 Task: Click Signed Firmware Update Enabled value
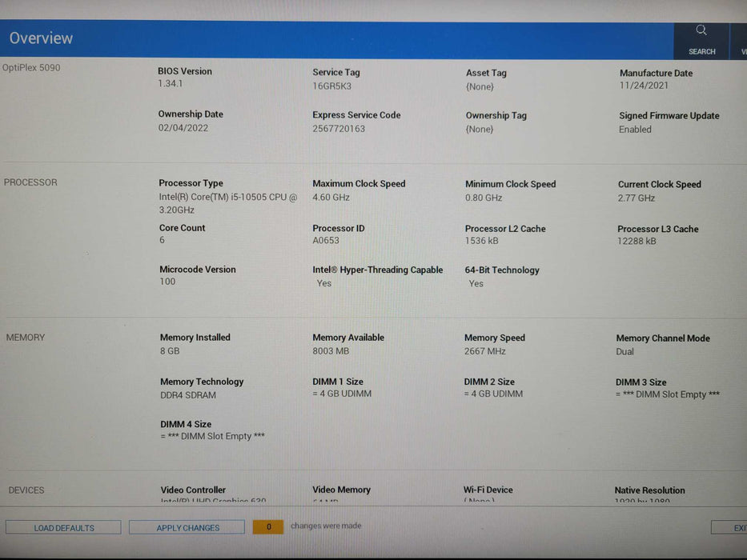click(635, 130)
